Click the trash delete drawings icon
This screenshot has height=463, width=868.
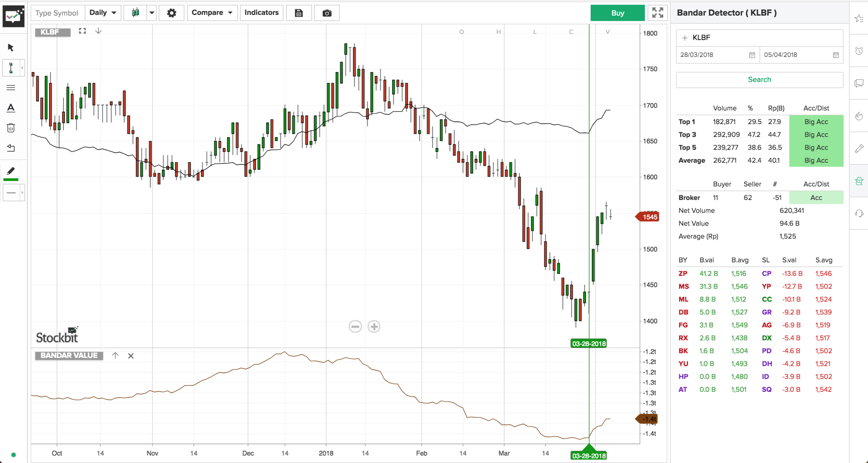point(11,128)
